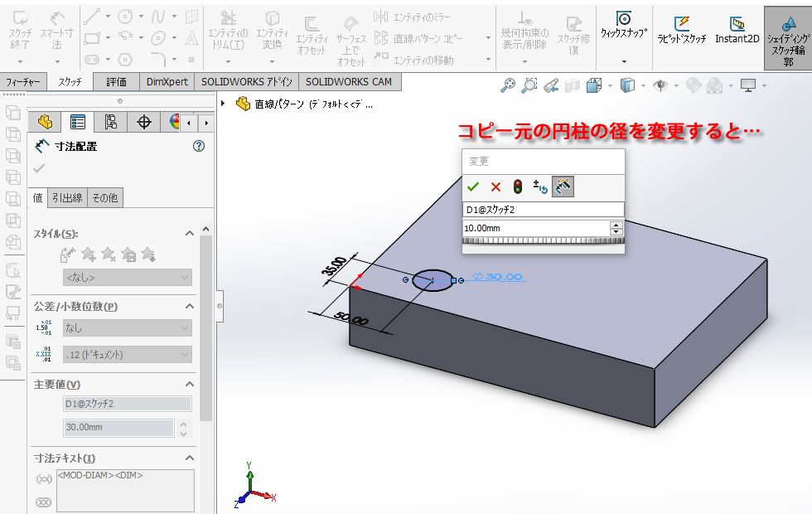Select エンティティオフセット offset tool
Screen dimensions: 812x514
312,35
